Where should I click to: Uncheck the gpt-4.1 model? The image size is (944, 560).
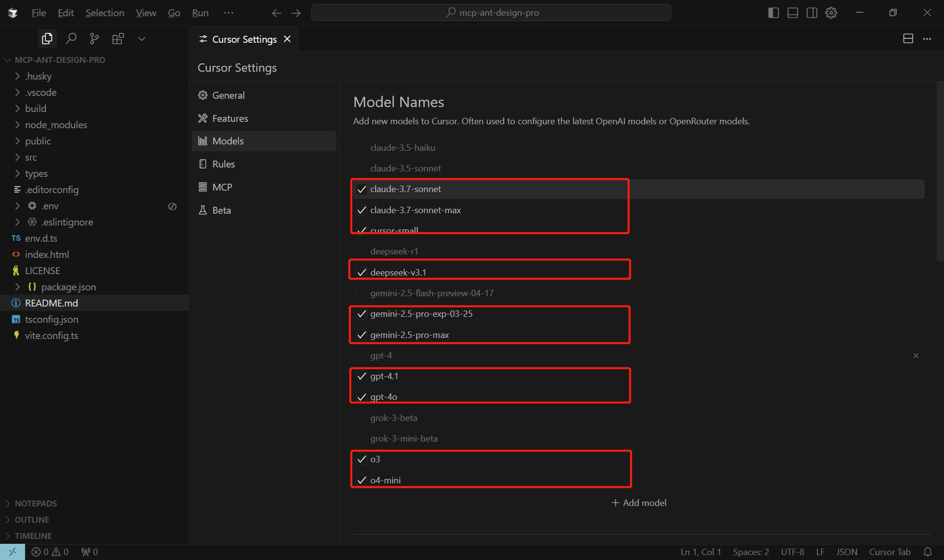click(x=361, y=376)
